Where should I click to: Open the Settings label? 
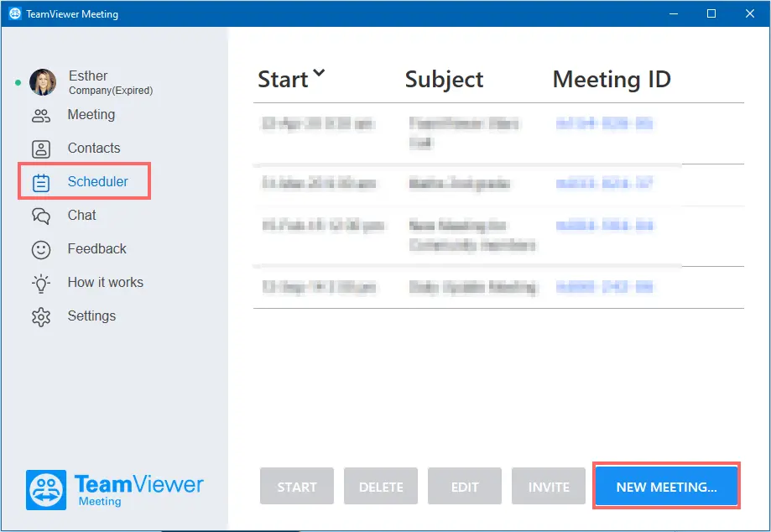tap(91, 316)
